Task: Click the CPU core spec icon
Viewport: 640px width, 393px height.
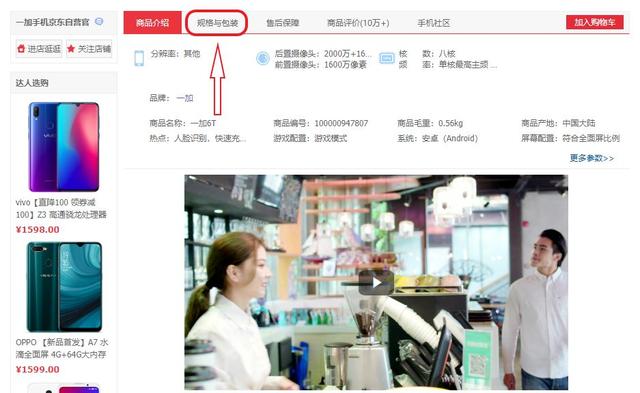Action: tap(387, 58)
